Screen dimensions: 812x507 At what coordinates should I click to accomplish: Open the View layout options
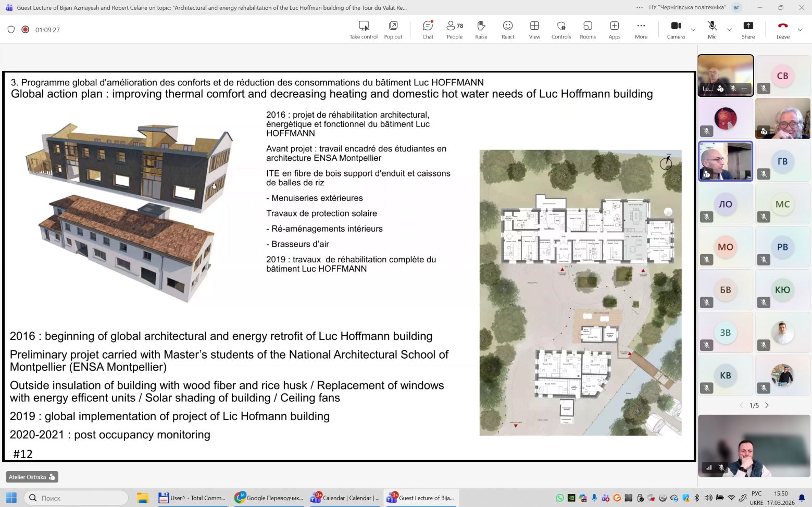[x=534, y=30]
